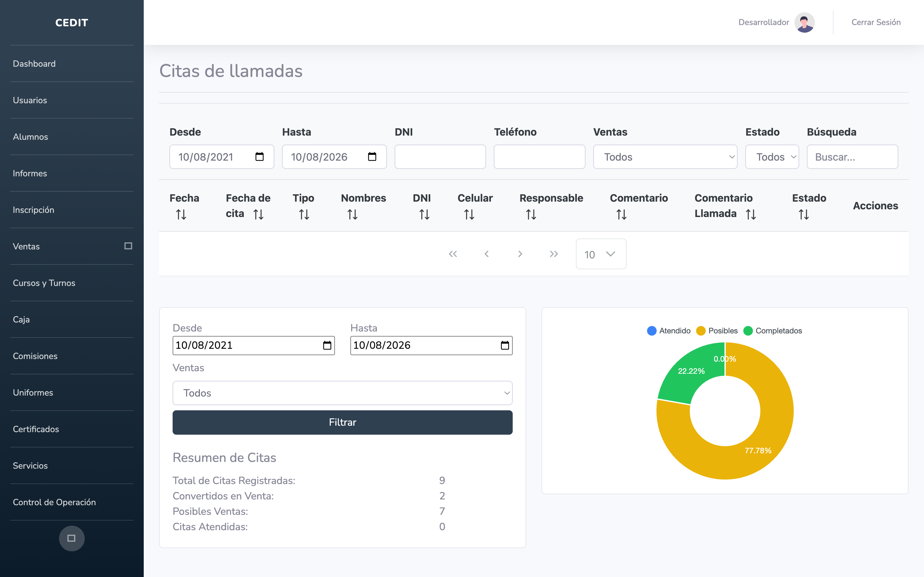Toggle Atendido series in chart legend
The image size is (924, 577).
pos(669,330)
